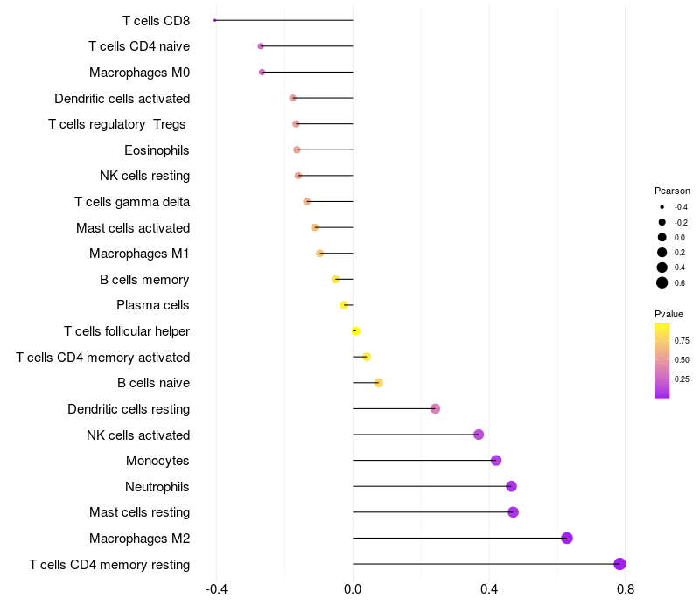Click the T cells CD8 data point
This screenshot has height=612, width=700.
click(214, 20)
